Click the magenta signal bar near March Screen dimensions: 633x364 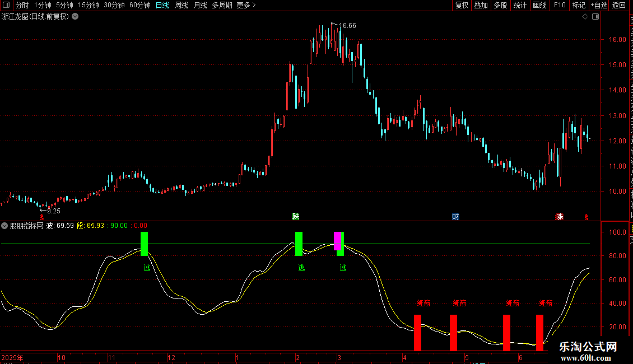pyautogui.click(x=337, y=241)
